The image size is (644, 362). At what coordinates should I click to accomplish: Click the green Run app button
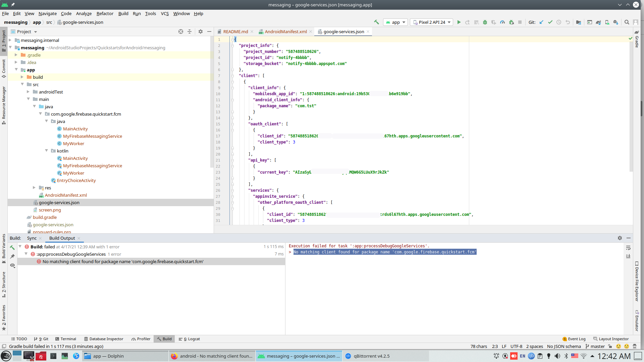[x=459, y=22]
